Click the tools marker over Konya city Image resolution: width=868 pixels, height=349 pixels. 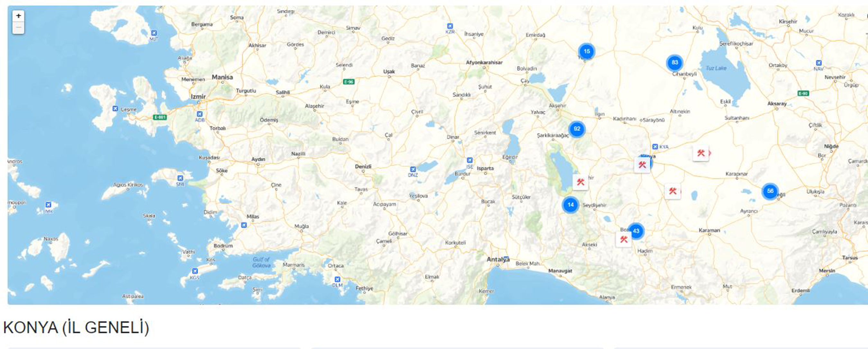[642, 165]
